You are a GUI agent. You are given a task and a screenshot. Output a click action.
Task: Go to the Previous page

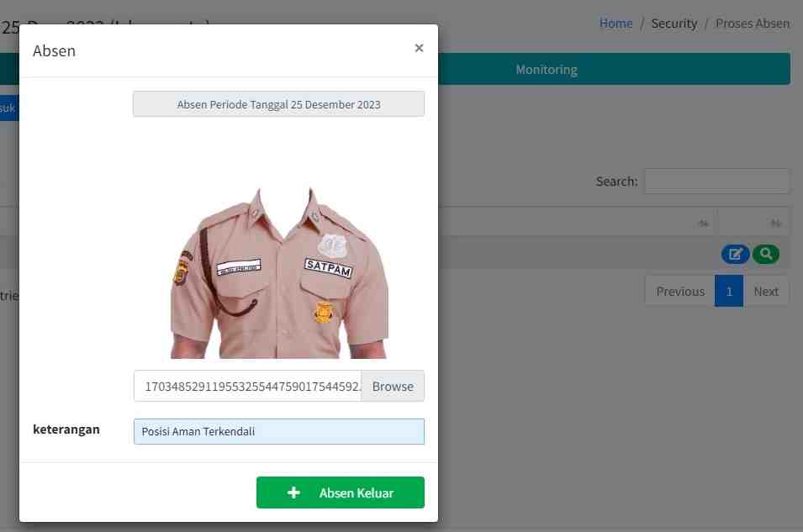(x=679, y=291)
